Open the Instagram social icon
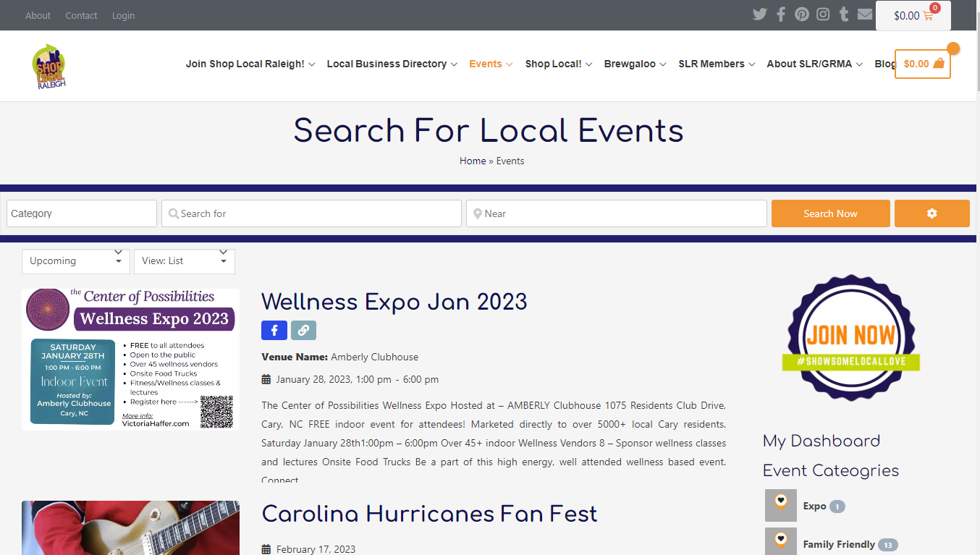Image resolution: width=980 pixels, height=555 pixels. (x=823, y=14)
